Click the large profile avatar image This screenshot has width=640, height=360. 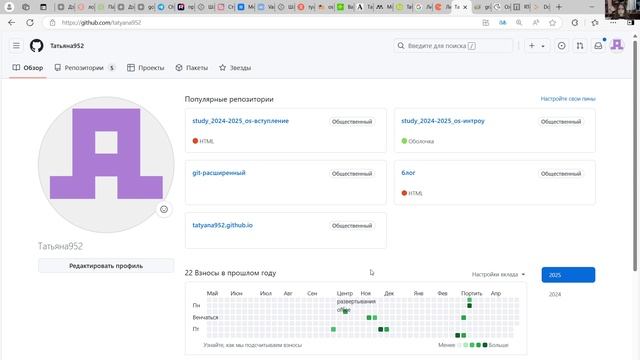point(106,164)
